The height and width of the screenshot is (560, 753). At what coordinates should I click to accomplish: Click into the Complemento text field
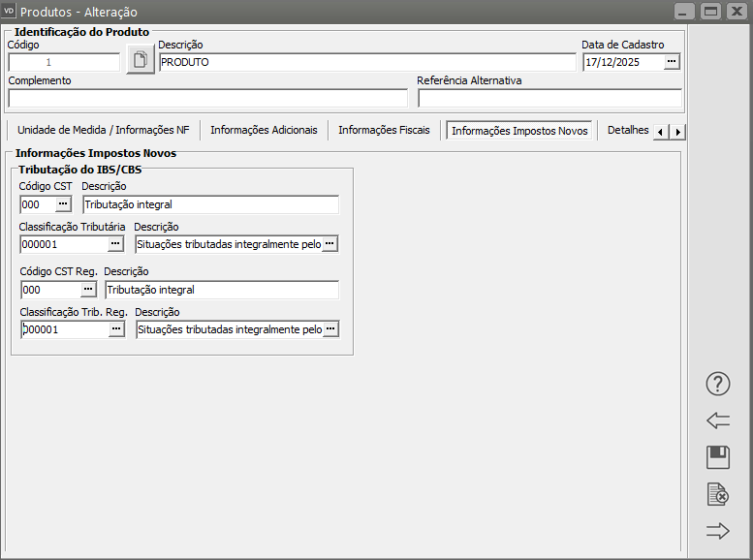pyautogui.click(x=207, y=98)
